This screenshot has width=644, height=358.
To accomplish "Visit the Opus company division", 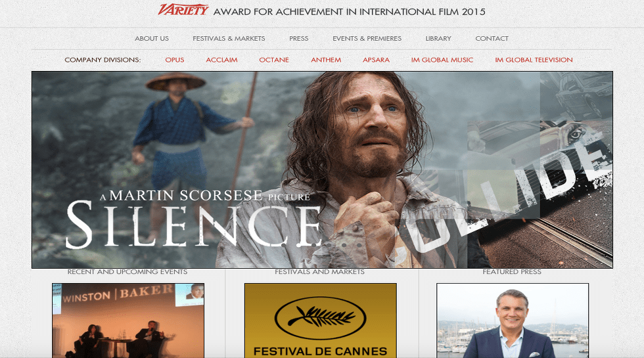I will coord(175,60).
